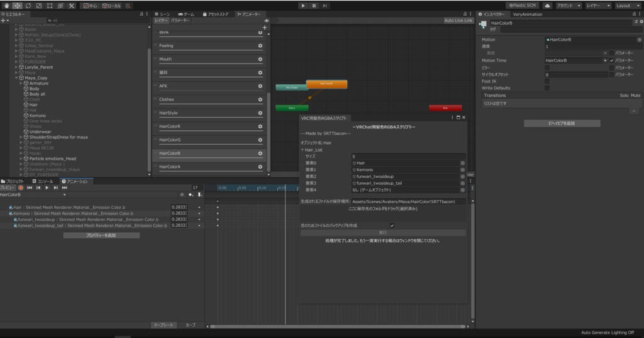Select the Move tool in the toolbar

point(17,6)
